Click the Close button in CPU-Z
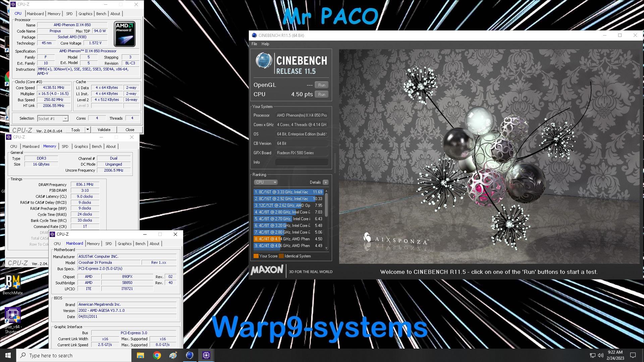Viewport: 644px width, 362px height. pos(130,130)
